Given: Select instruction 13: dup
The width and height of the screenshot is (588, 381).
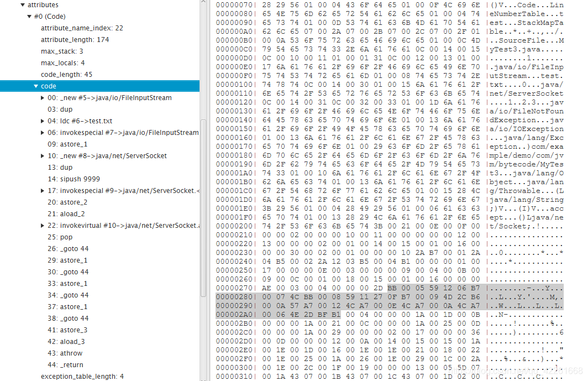Looking at the screenshot, I should [60, 168].
